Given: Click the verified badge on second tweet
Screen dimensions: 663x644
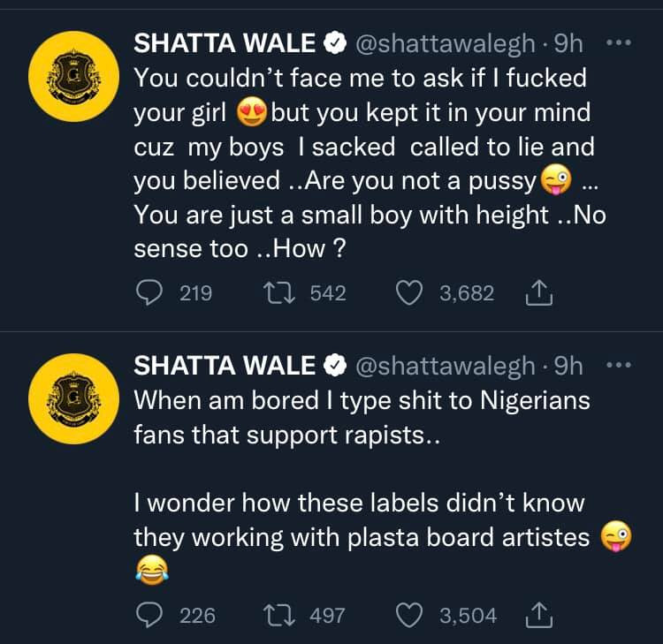Looking at the screenshot, I should [x=335, y=366].
